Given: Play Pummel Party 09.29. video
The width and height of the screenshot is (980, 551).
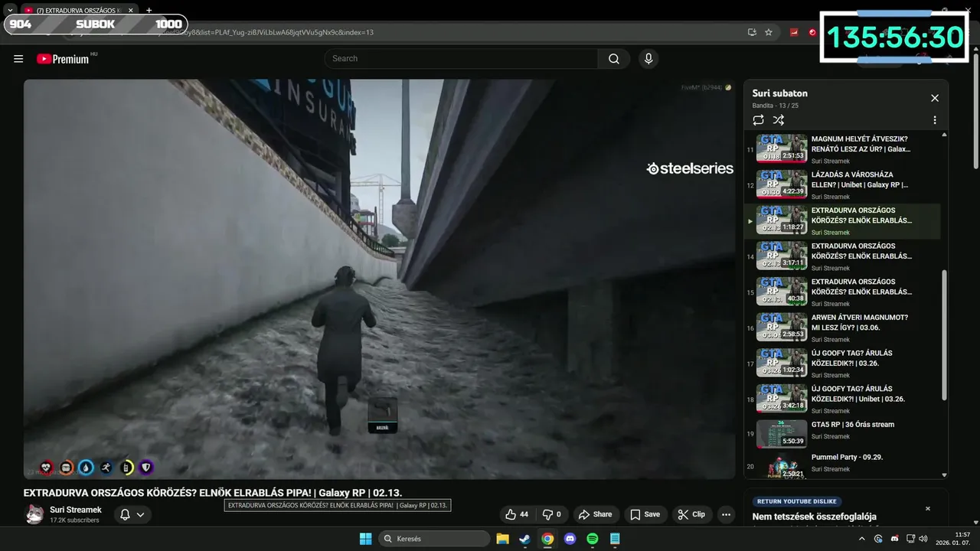Looking at the screenshot, I should 842,465.
